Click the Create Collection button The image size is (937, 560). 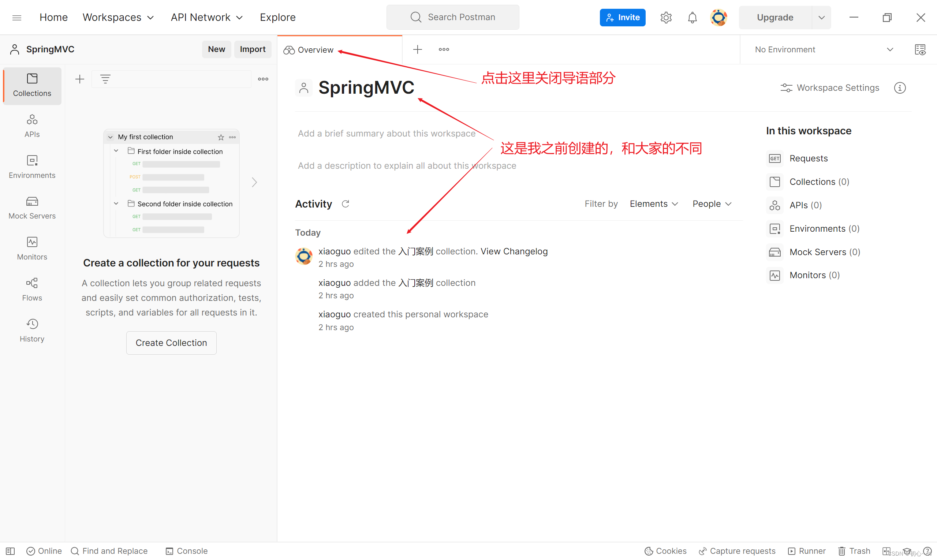pyautogui.click(x=171, y=343)
